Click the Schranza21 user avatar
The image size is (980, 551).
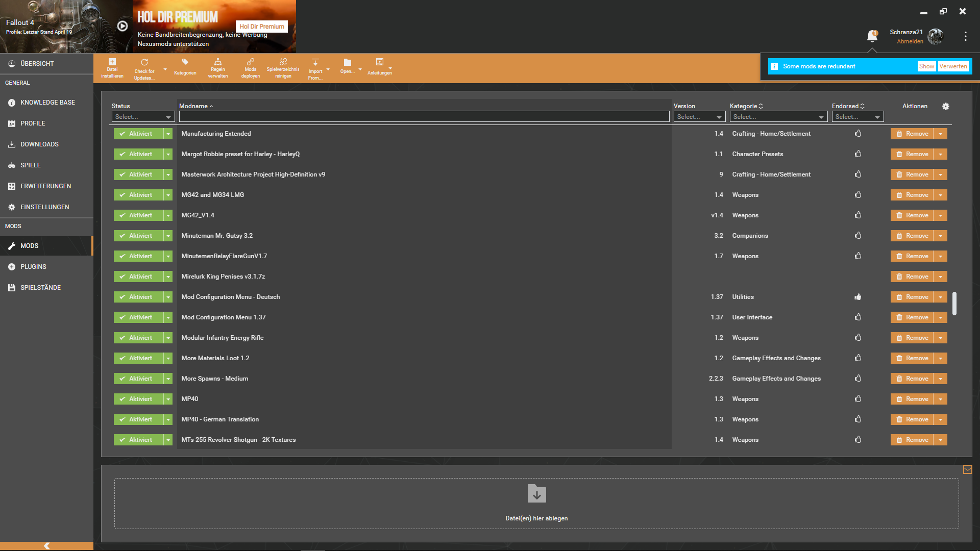[935, 36]
